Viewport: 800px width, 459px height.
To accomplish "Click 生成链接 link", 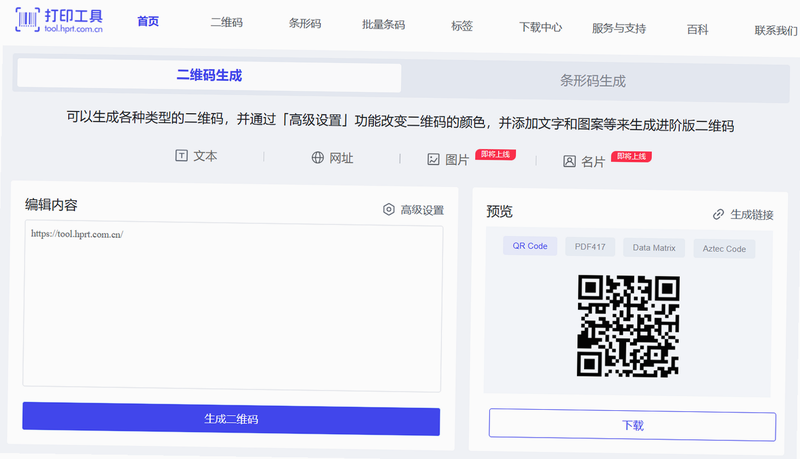I will click(x=743, y=215).
